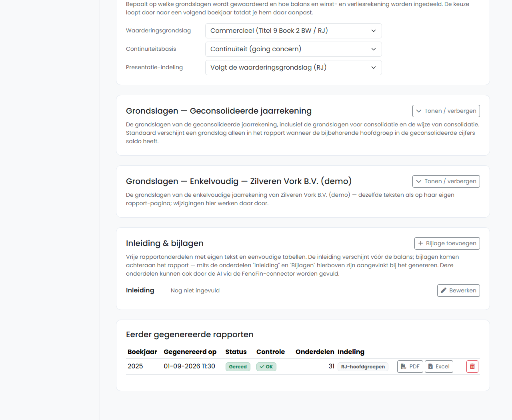Open the Continuïteitsbasis dropdown
Image resolution: width=512 pixels, height=420 pixels.
pos(294,49)
